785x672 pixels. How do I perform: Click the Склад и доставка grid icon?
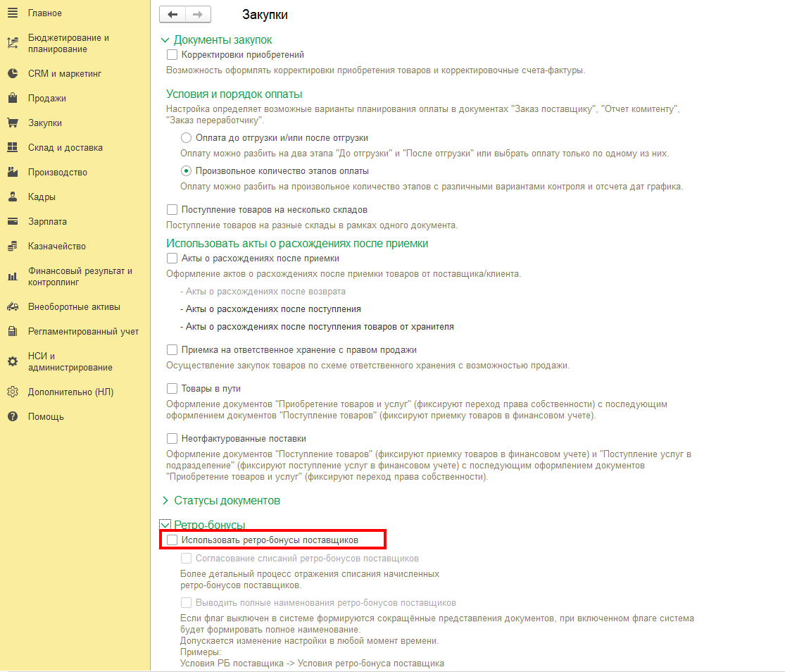[x=13, y=147]
